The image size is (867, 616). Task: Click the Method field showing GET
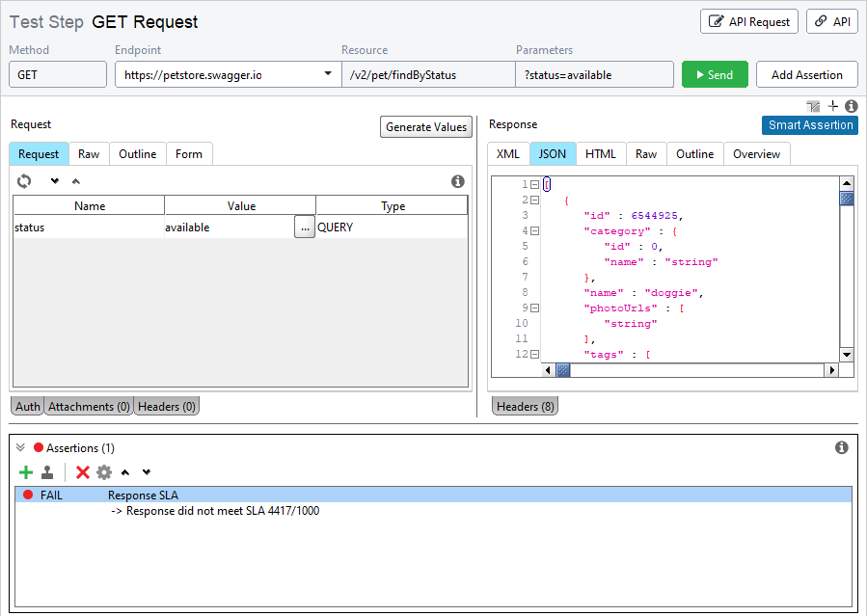tap(58, 74)
